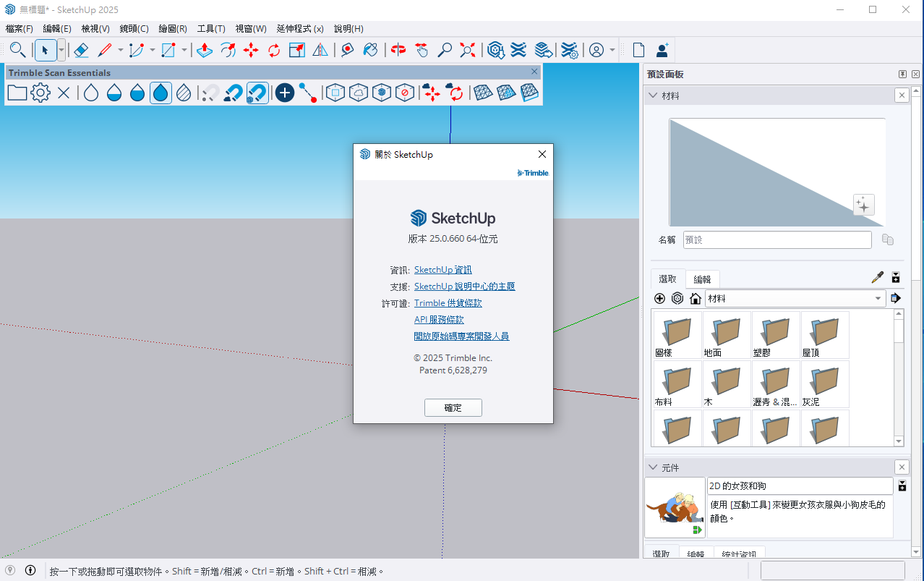The height and width of the screenshot is (581, 924).
Task: Select the Line pencil tool
Action: point(105,50)
